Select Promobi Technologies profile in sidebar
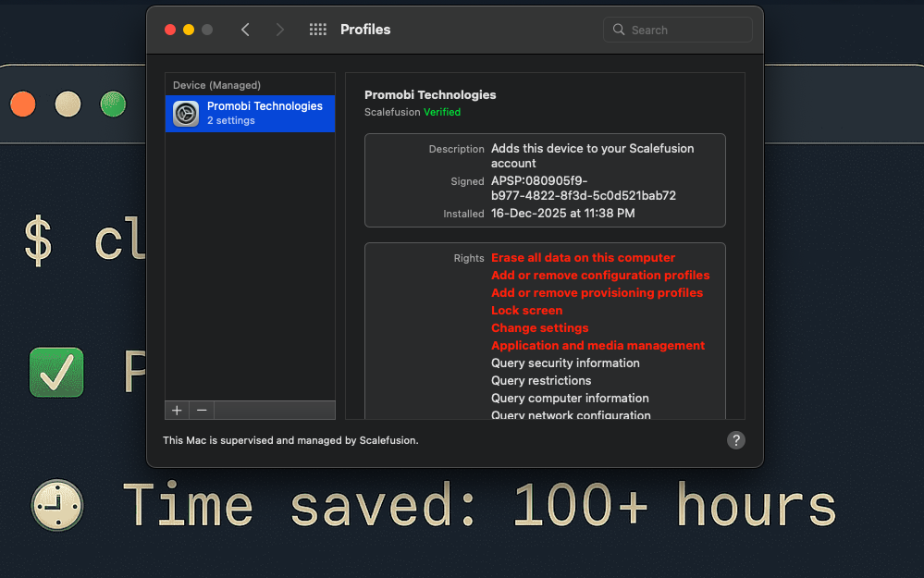The image size is (924, 578). pos(250,113)
